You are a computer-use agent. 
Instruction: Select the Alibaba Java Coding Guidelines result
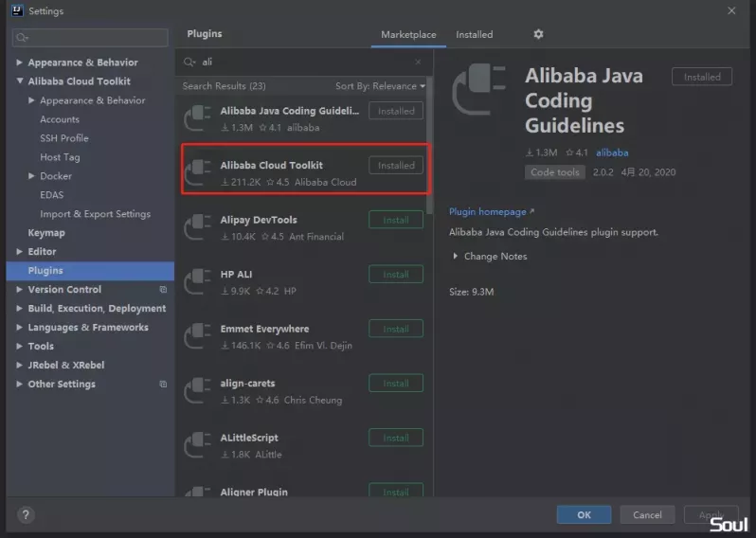[304, 118]
